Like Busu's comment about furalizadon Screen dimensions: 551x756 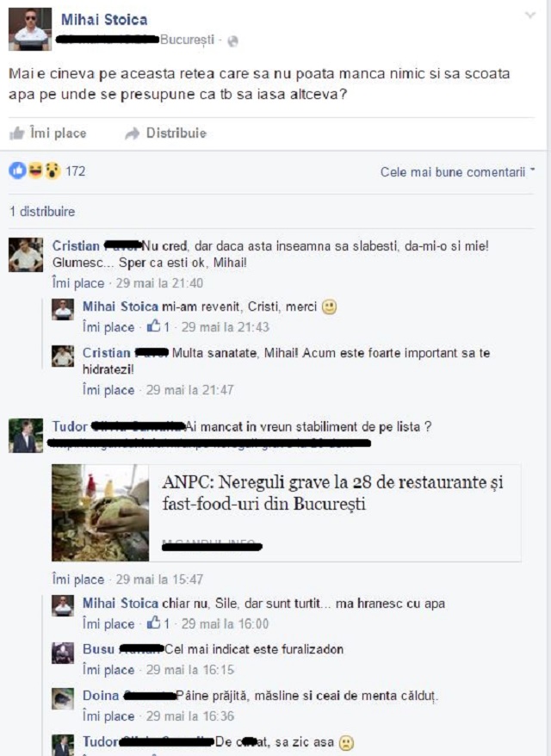pyautogui.click(x=108, y=670)
